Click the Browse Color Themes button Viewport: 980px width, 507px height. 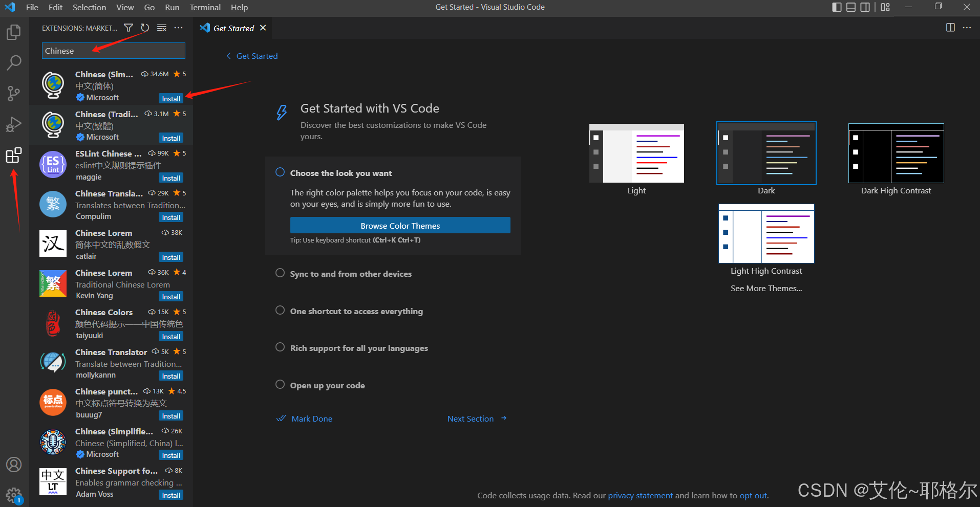click(x=400, y=226)
